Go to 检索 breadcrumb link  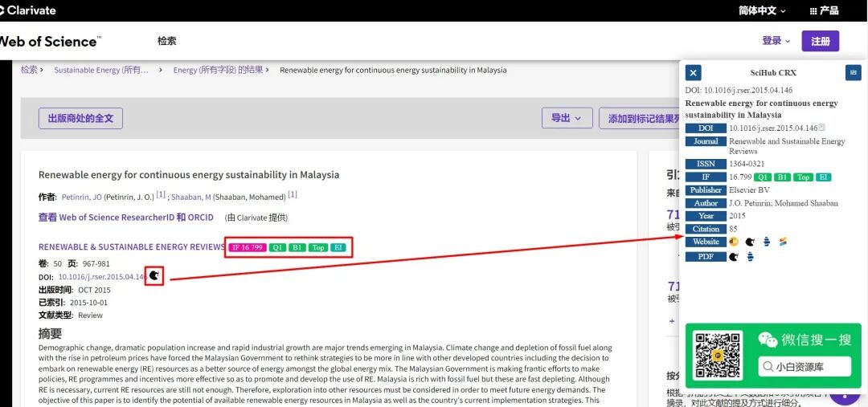click(29, 70)
